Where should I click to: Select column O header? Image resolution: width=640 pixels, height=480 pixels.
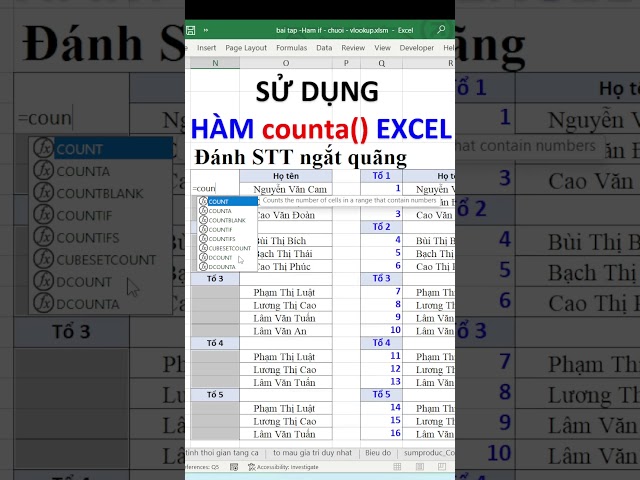pyautogui.click(x=286, y=63)
